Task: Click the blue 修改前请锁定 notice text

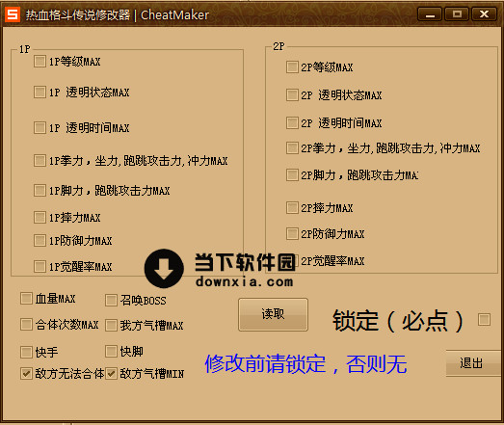Action: [x=305, y=364]
